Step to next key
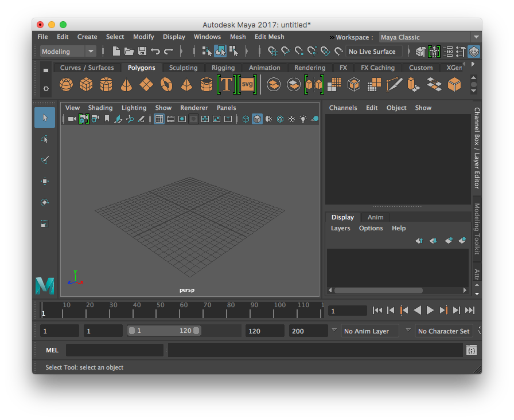The height and width of the screenshot is (420, 514). (443, 310)
